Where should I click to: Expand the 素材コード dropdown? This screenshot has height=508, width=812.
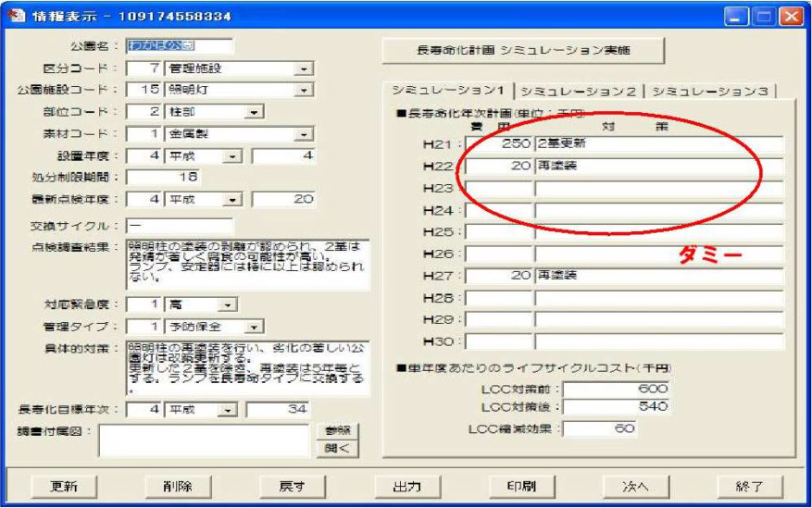pyautogui.click(x=303, y=134)
